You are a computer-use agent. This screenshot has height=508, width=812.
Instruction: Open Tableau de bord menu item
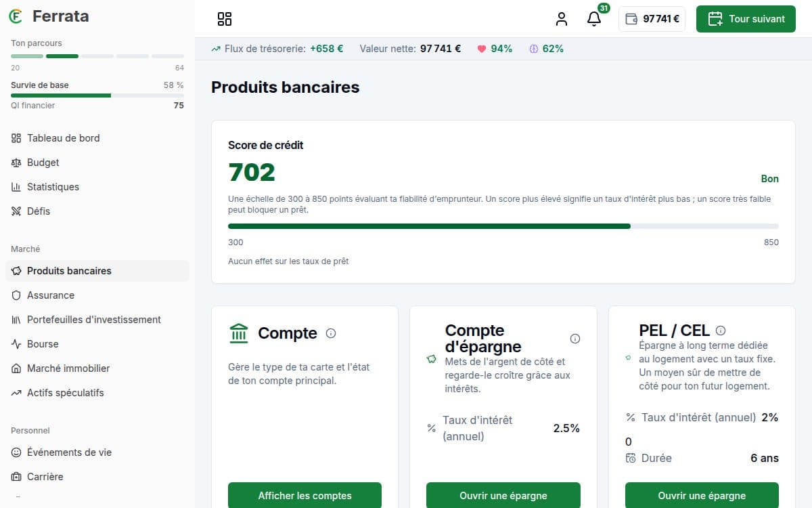coord(97,138)
